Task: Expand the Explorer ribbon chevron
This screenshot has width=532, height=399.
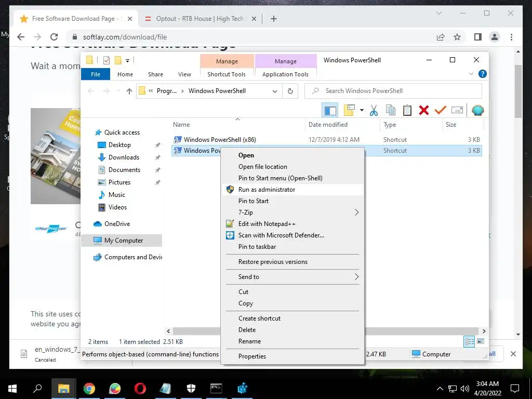Action: 471,74
